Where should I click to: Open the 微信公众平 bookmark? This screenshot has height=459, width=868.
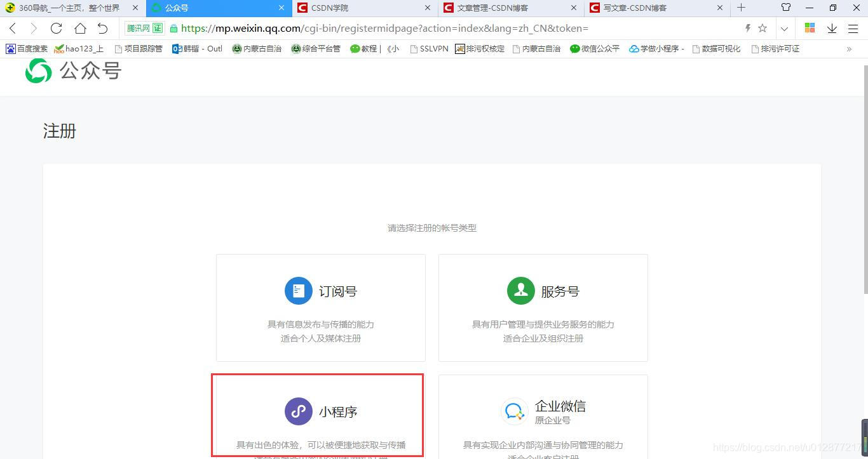(x=595, y=49)
